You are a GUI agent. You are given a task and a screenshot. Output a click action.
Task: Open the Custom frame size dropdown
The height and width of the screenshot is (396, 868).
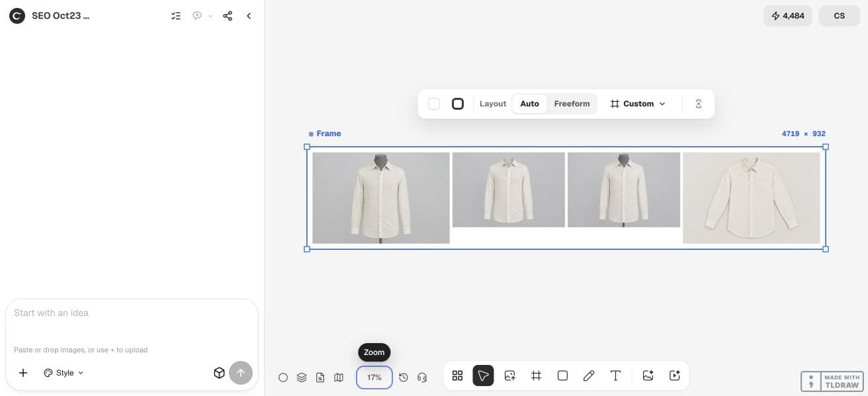point(638,104)
